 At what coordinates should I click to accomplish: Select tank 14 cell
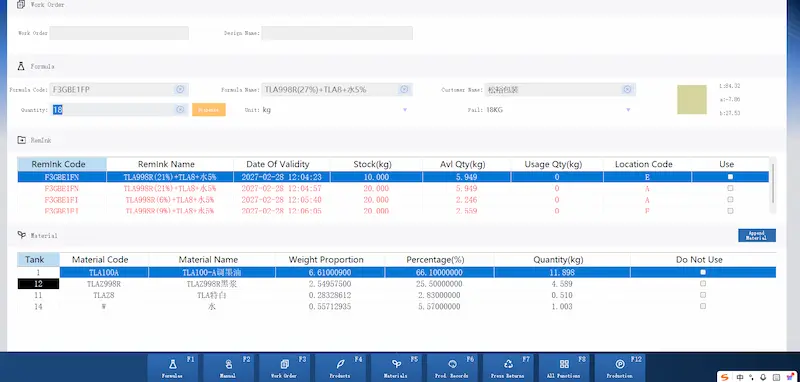(38, 306)
